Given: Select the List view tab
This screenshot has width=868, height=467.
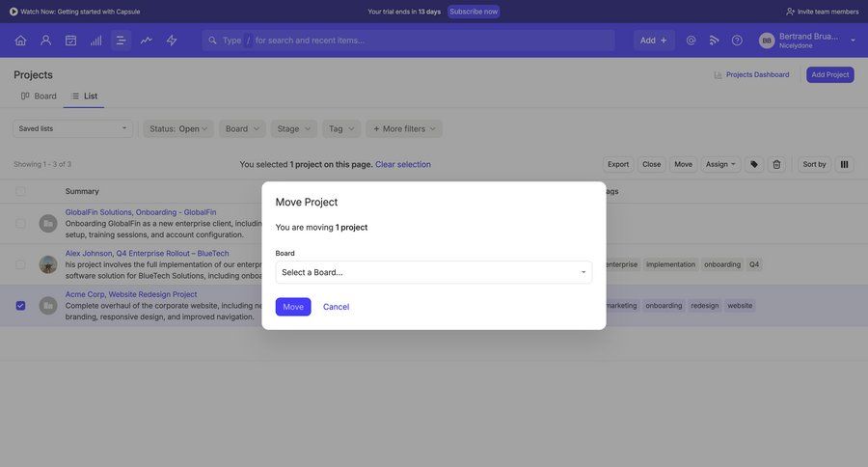Looking at the screenshot, I should [x=84, y=96].
